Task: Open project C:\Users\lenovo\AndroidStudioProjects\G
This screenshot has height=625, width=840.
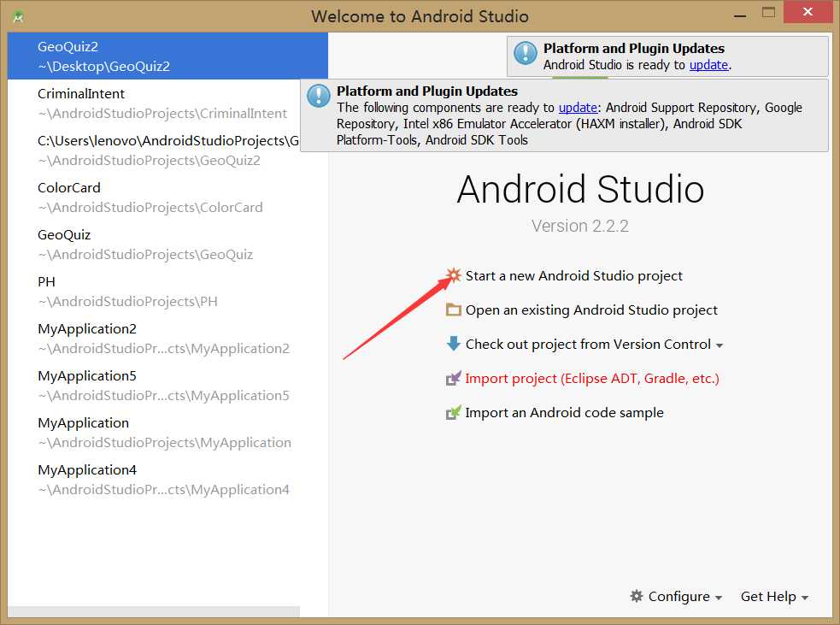Action: tap(154, 150)
